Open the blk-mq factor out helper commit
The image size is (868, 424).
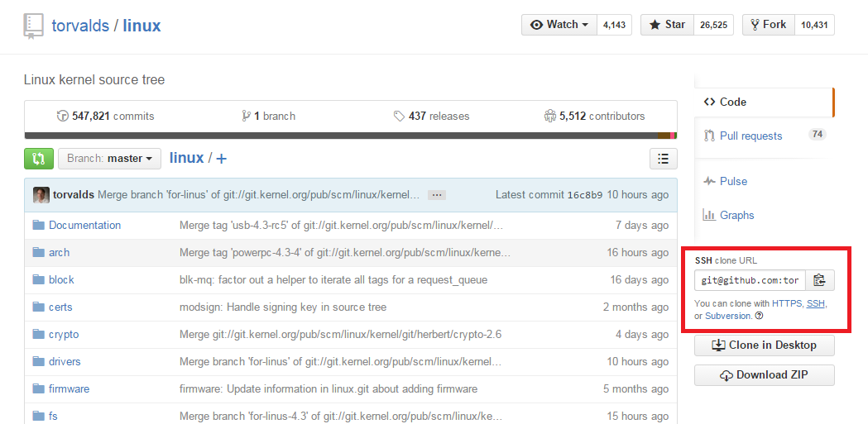[x=333, y=279]
